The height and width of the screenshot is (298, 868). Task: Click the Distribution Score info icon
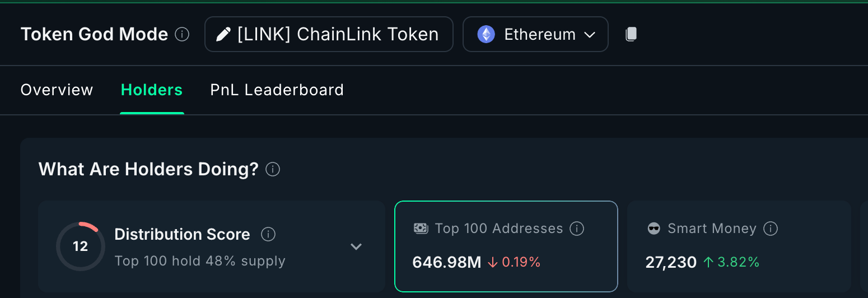[x=268, y=234]
